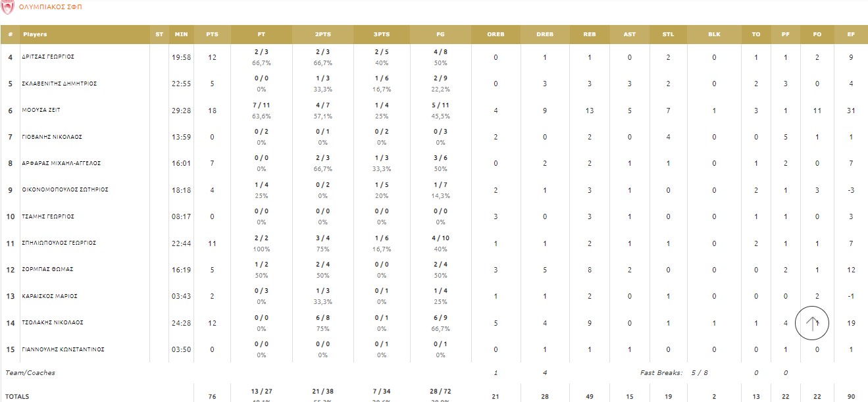Click the STL column header
The image size is (868, 402).
click(x=667, y=34)
